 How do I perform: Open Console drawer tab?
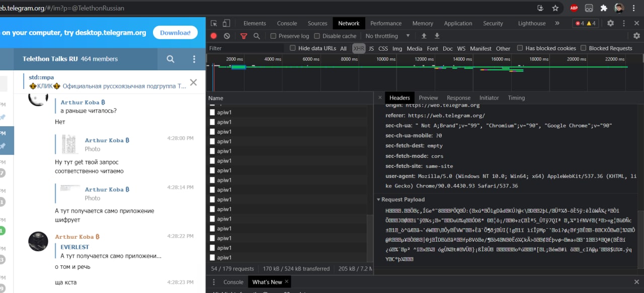(233, 282)
